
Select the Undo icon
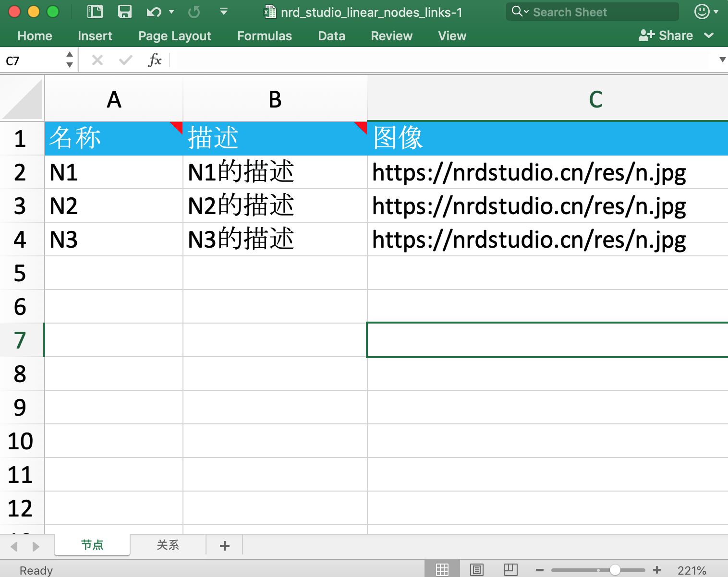(x=153, y=12)
